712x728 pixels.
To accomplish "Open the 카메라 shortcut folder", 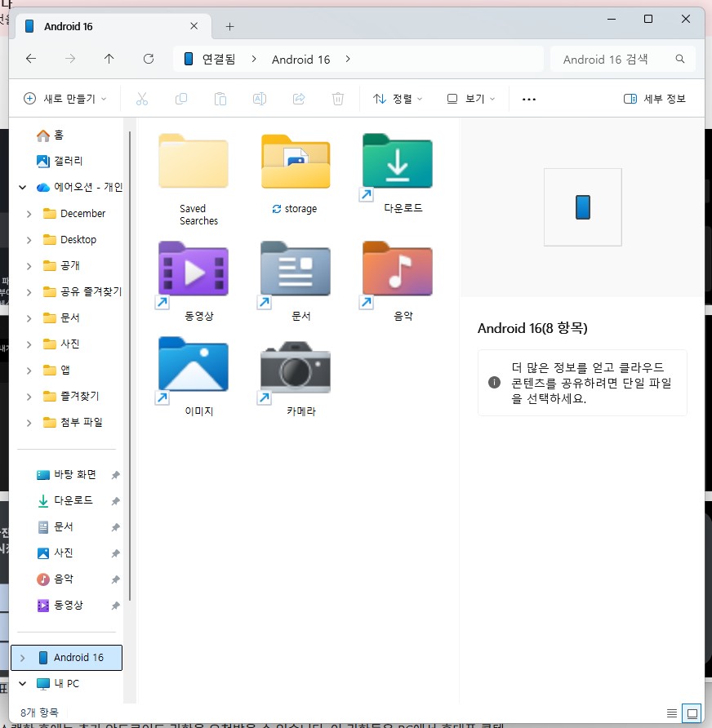I will [296, 377].
